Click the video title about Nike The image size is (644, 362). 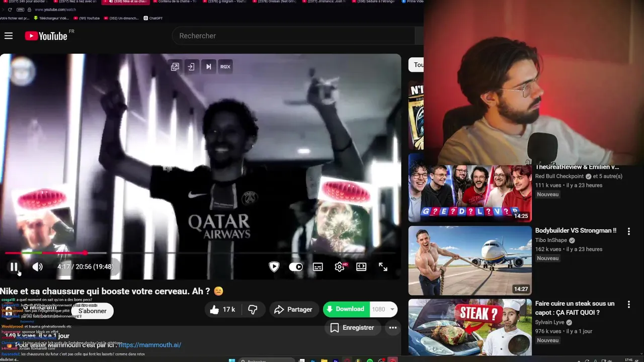click(x=111, y=291)
